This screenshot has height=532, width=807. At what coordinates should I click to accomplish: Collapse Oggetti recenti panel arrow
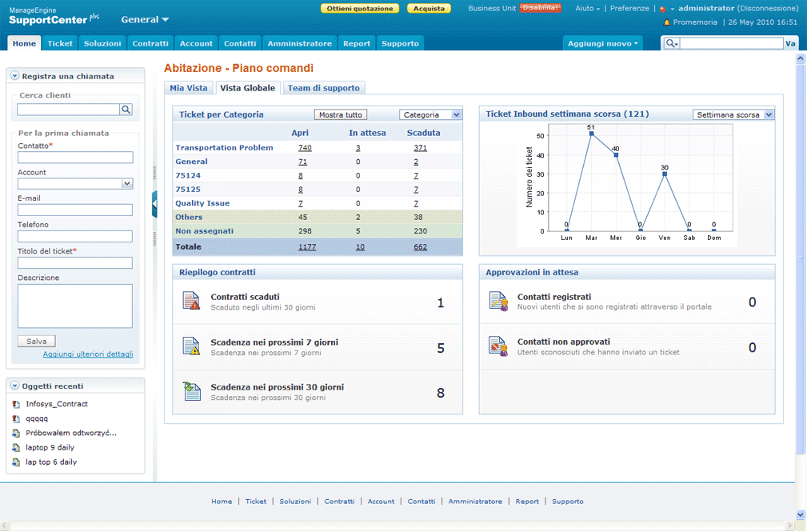(x=15, y=386)
